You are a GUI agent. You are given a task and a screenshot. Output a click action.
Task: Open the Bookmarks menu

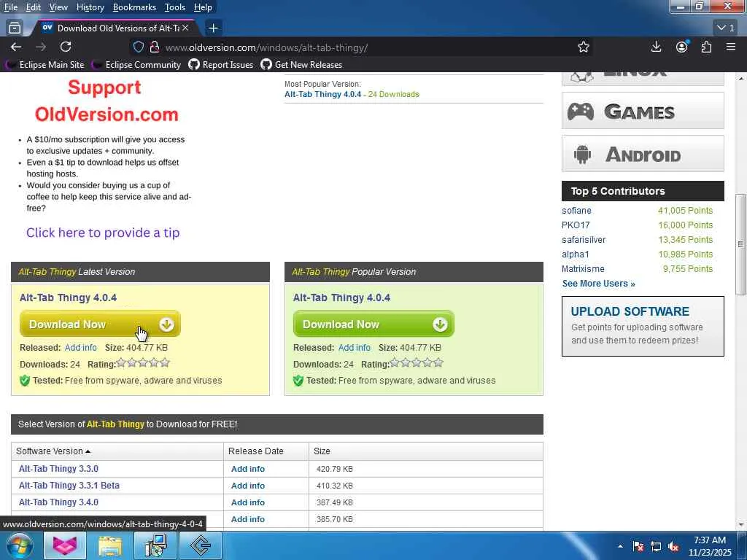pyautogui.click(x=134, y=7)
